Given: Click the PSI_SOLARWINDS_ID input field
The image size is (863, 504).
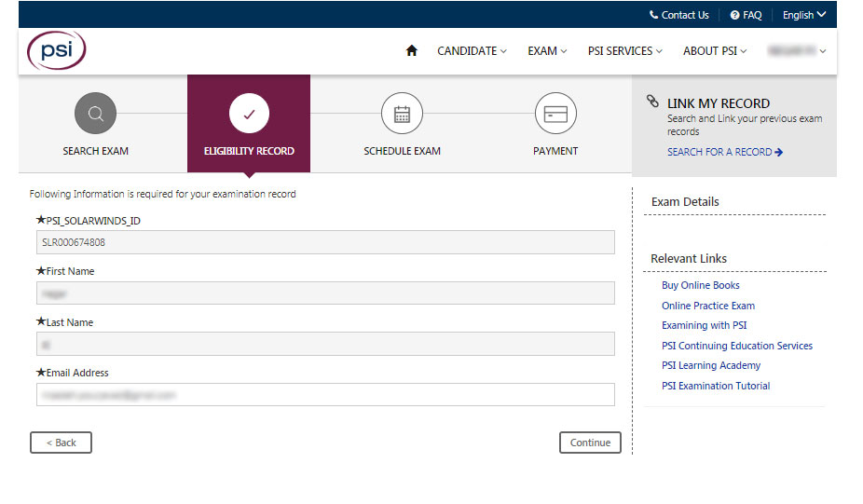Looking at the screenshot, I should pyautogui.click(x=325, y=242).
